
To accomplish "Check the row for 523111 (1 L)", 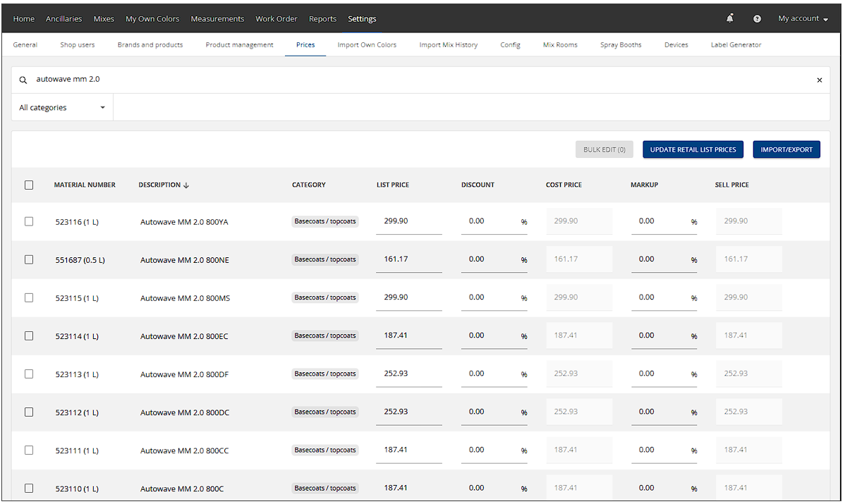I will pos(29,450).
